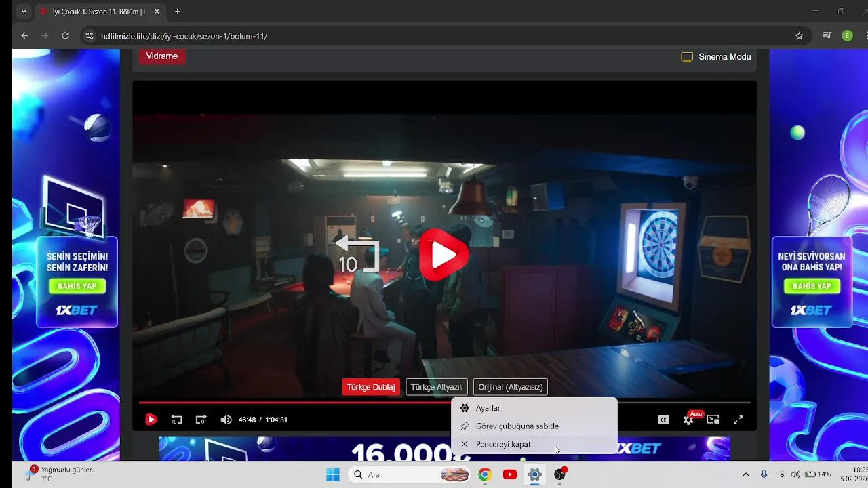The width and height of the screenshot is (868, 488).
Task: Choose the Vidrame source button
Action: coord(162,56)
